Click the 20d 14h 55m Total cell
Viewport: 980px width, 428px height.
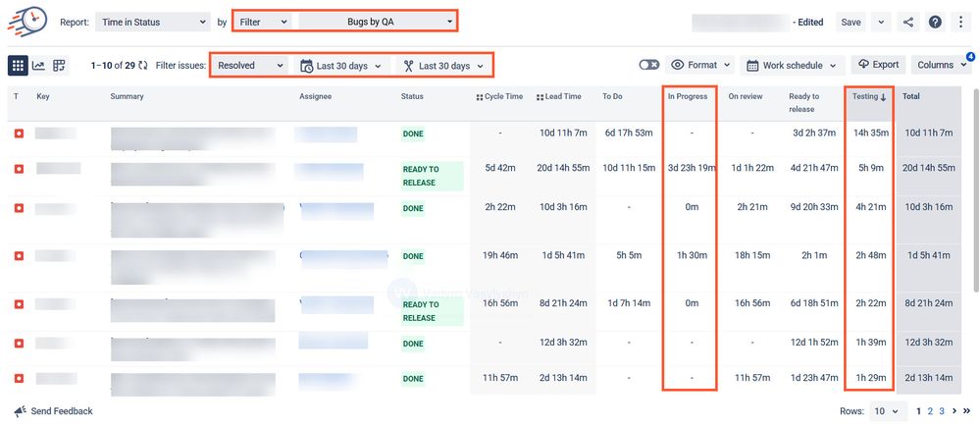(x=929, y=168)
